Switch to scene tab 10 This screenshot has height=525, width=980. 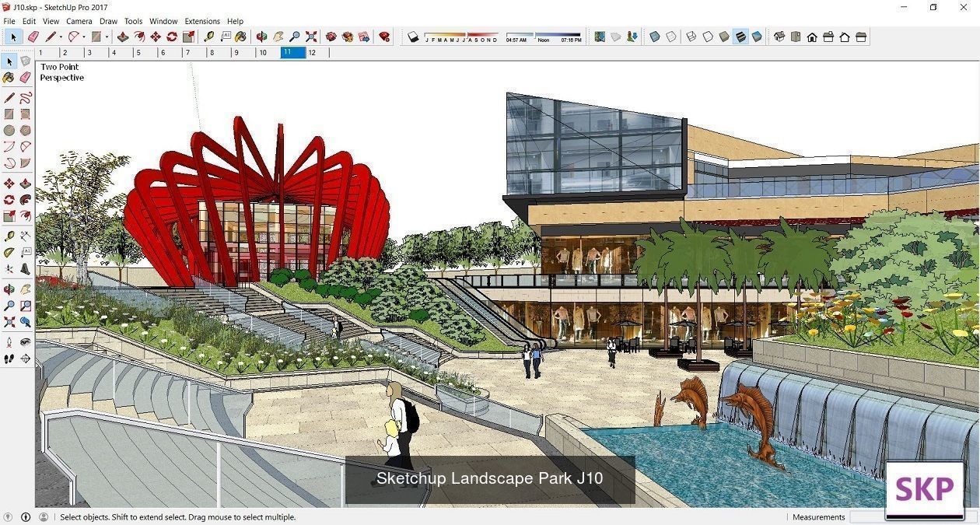268,53
